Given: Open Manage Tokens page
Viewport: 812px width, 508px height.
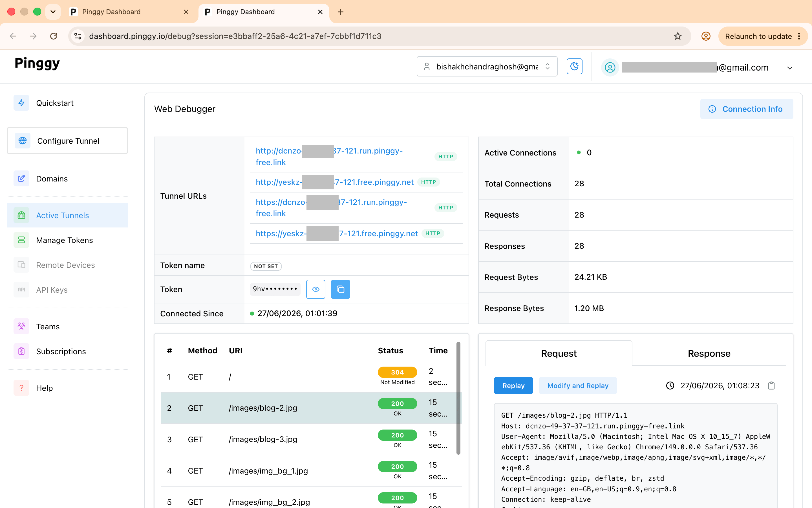Looking at the screenshot, I should point(67,240).
